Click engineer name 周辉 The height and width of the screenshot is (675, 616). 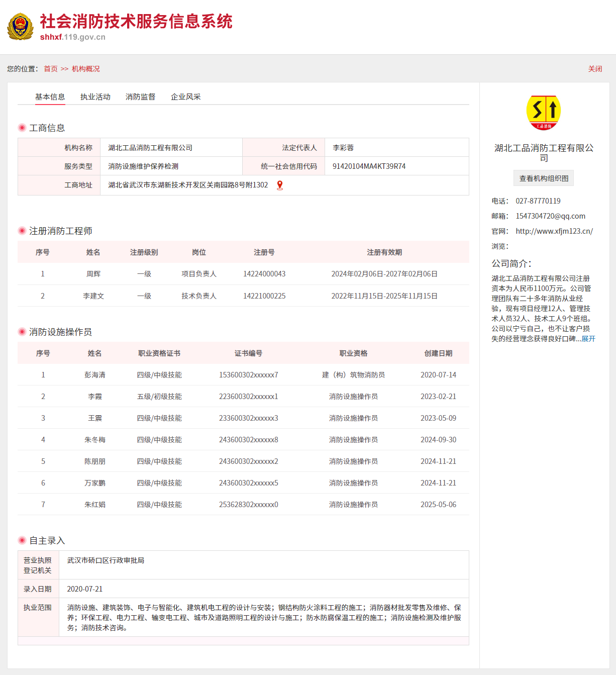(x=93, y=274)
